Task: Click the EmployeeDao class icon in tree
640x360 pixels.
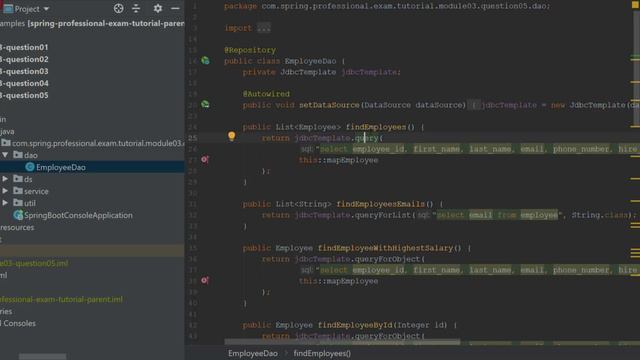Action: [x=30, y=167]
